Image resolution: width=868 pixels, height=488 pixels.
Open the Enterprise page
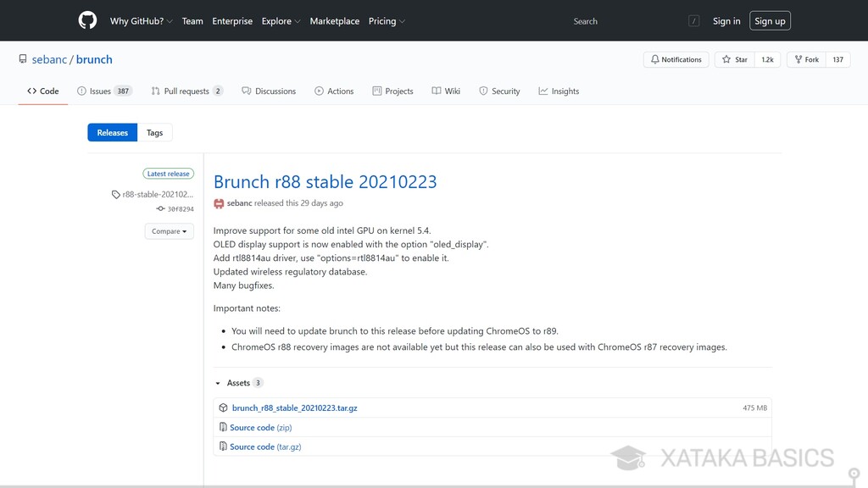point(232,21)
